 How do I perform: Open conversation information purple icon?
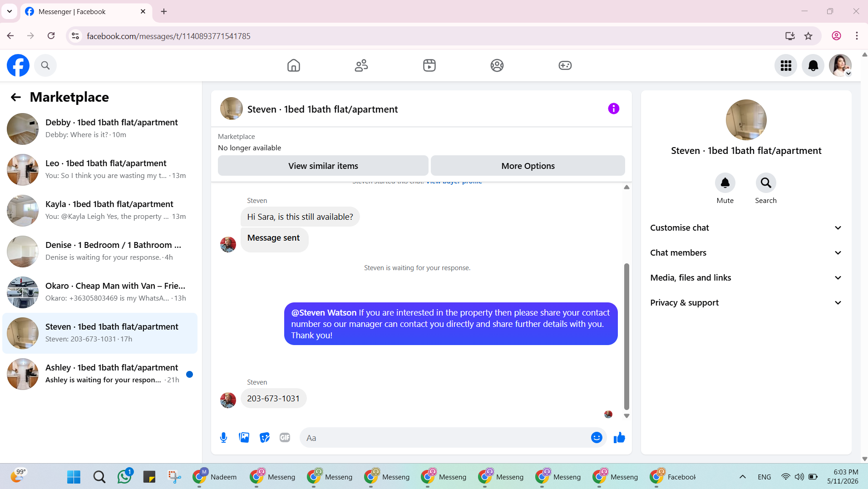[x=614, y=109]
